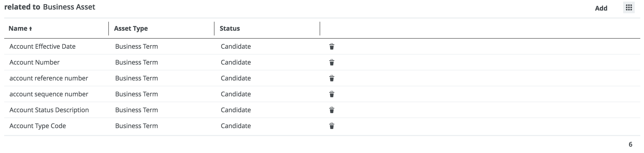The width and height of the screenshot is (644, 153).
Task: Sort table by Asset Type header
Action: [131, 28]
